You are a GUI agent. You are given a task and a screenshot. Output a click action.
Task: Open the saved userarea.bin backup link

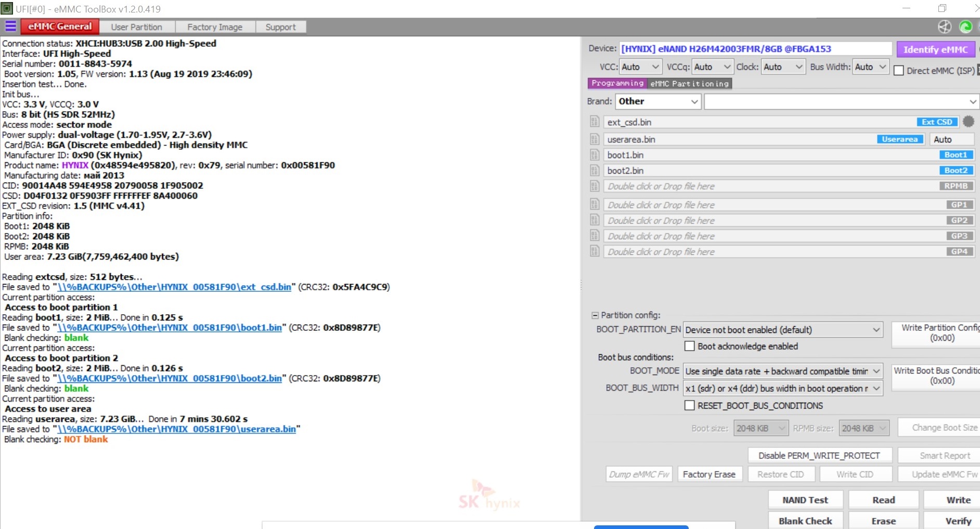click(x=176, y=429)
